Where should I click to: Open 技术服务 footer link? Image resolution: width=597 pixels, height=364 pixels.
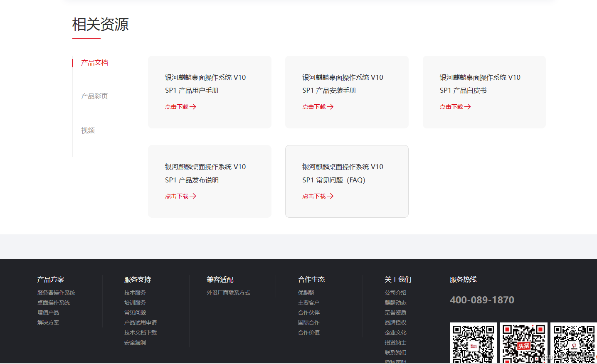(135, 293)
